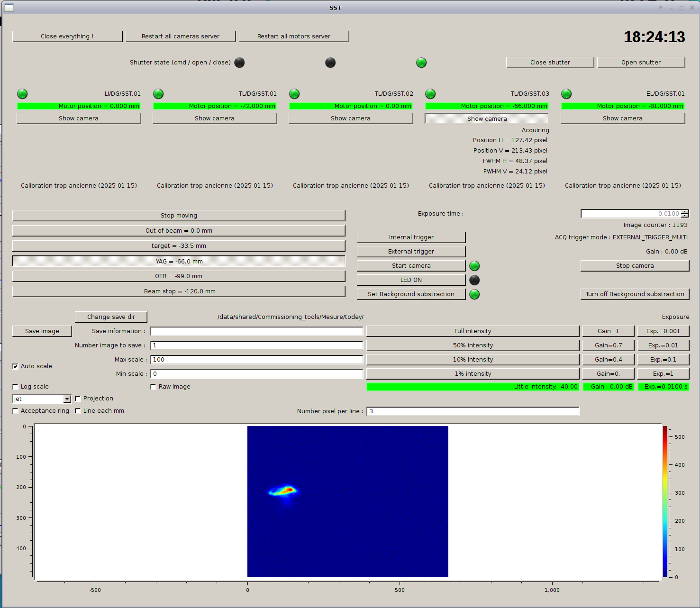Click the green LED beside Set Background substraction
The image size is (700, 608).
pyautogui.click(x=474, y=294)
